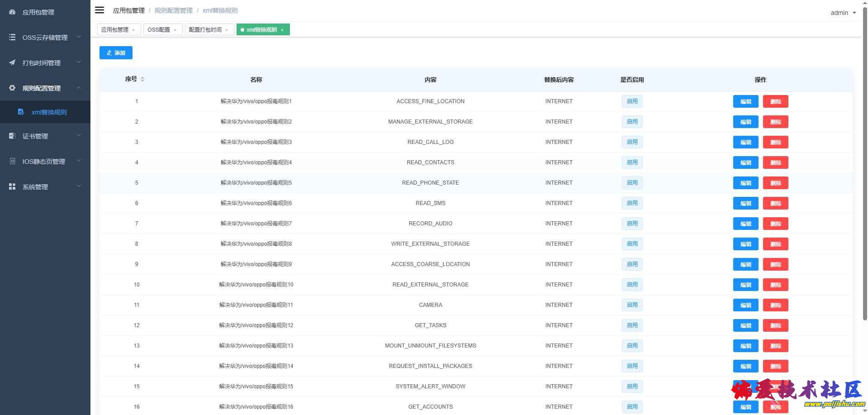The width and height of the screenshot is (868, 415).
Task: Toggle 启用 status for rule row 1
Action: click(632, 101)
